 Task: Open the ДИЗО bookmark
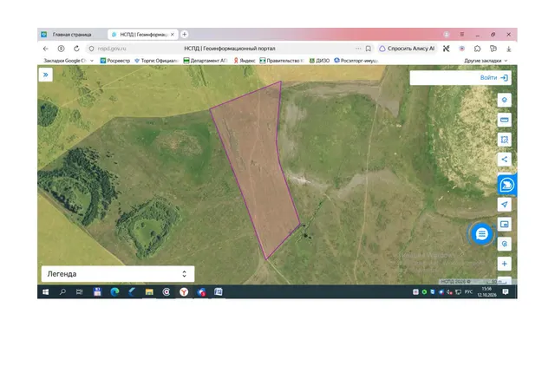[x=319, y=61]
